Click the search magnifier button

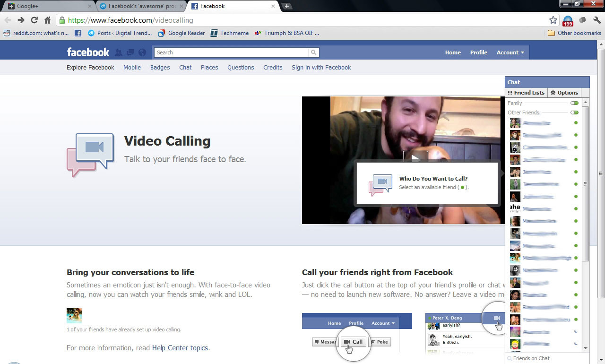tap(313, 52)
